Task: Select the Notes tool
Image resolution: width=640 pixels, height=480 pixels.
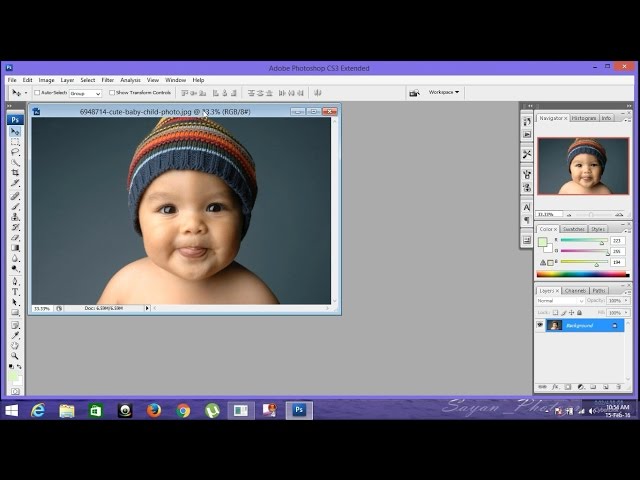Action: pos(15,325)
